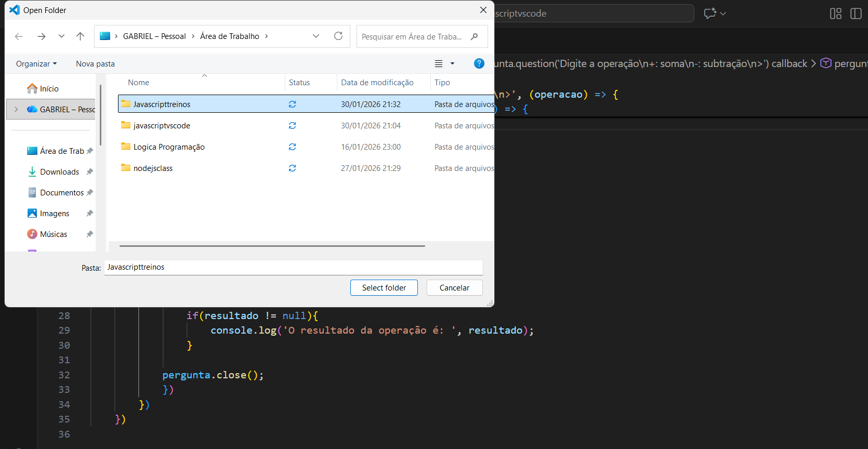
Task: Click the horizontal scrollbar of file list
Action: tap(272, 246)
